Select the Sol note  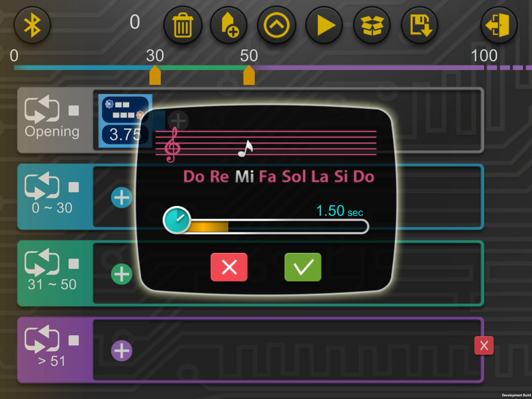click(x=294, y=177)
